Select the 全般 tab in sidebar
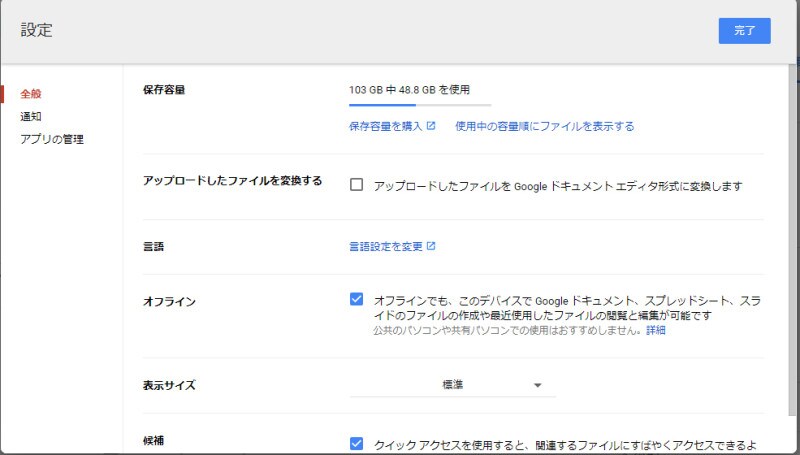This screenshot has height=455, width=800. [31, 94]
